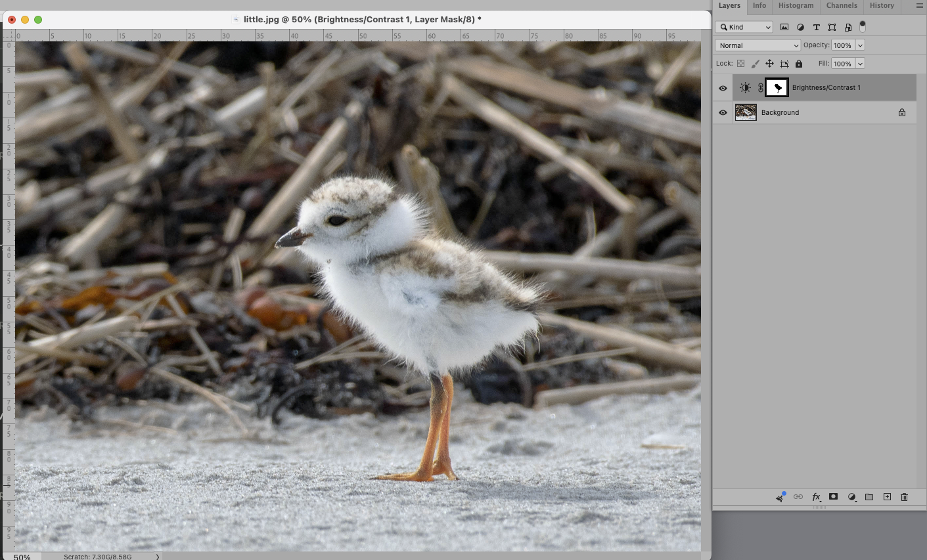The width and height of the screenshot is (927, 560).
Task: Lock transparent pixels
Action: [x=740, y=64]
